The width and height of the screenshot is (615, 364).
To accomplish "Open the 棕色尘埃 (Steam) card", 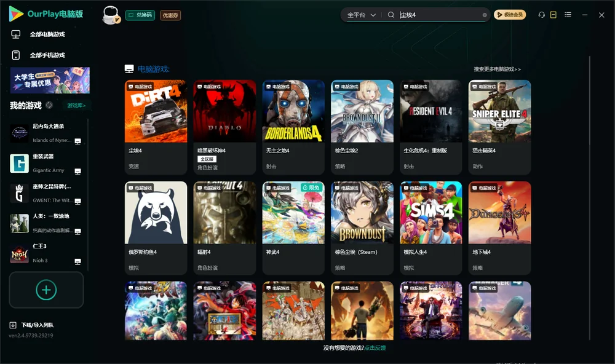I will (x=362, y=228).
